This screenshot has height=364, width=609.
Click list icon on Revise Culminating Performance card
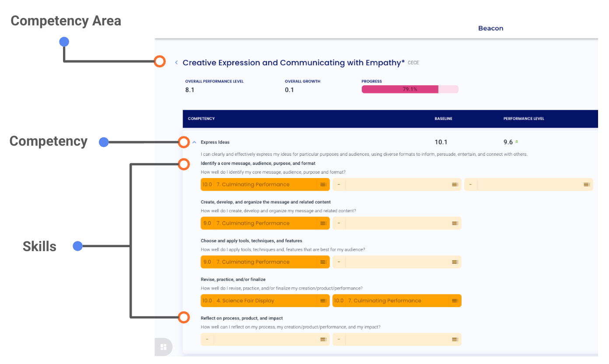(455, 301)
